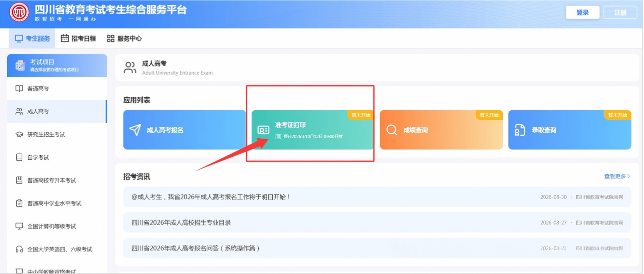Image resolution: width=644 pixels, height=274 pixels.
Task: Open the 录取查询 card
Action: point(570,130)
